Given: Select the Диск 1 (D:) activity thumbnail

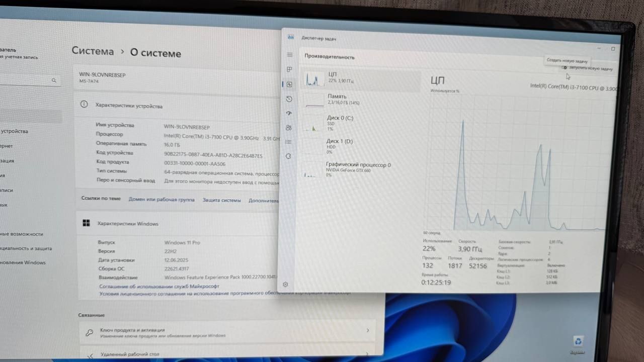Looking at the screenshot, I should (x=313, y=146).
